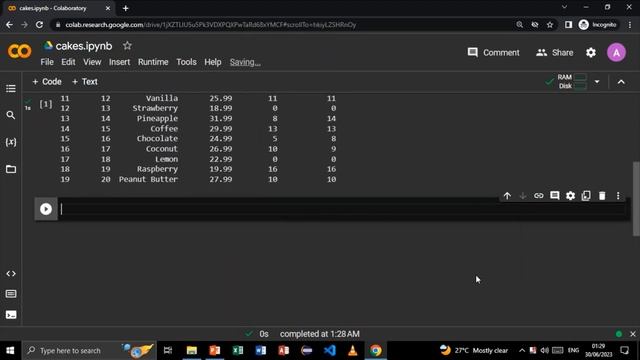Add a new Text cell
Image resolution: width=640 pixels, height=360 pixels.
tap(85, 82)
